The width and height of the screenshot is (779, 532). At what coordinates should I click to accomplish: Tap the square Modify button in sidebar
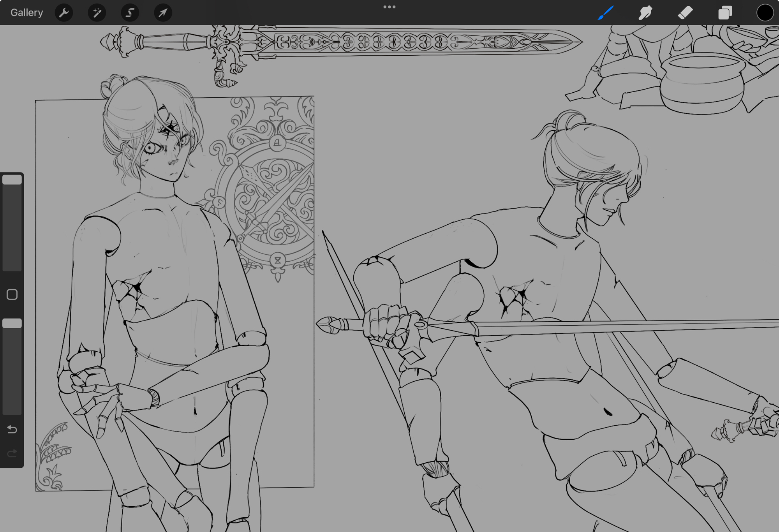tap(12, 294)
